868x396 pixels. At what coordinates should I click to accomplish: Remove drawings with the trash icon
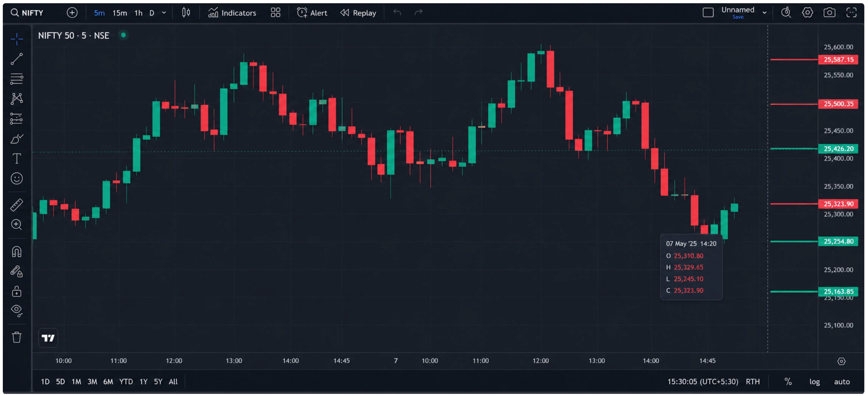coord(16,337)
